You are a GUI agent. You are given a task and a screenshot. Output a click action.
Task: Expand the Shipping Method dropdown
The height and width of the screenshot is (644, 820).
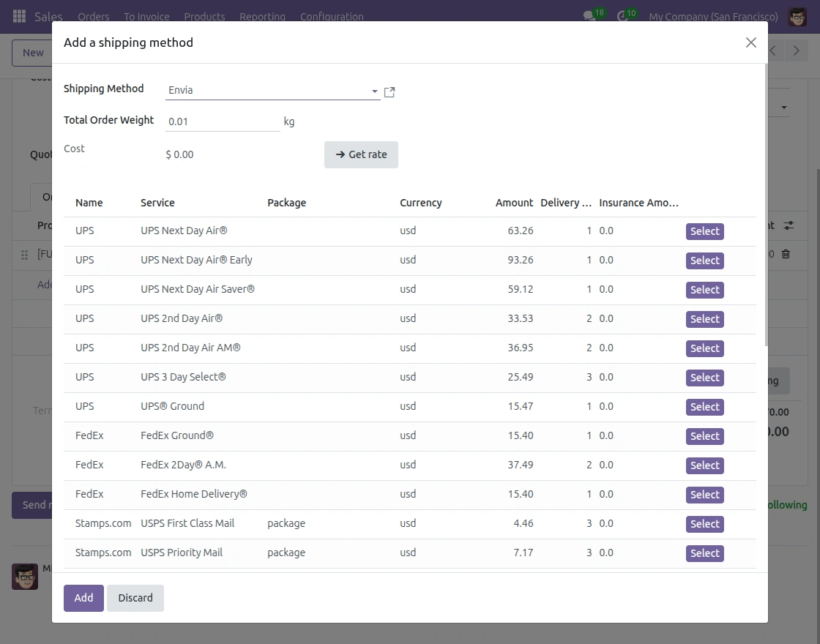pyautogui.click(x=373, y=91)
